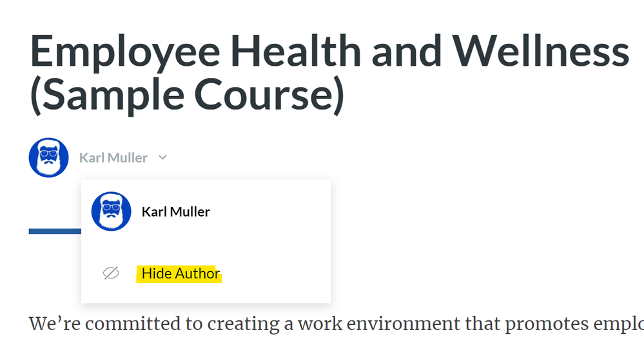The height and width of the screenshot is (339, 644).
Task: Click the "Course)" word in the title
Action: click(x=271, y=97)
